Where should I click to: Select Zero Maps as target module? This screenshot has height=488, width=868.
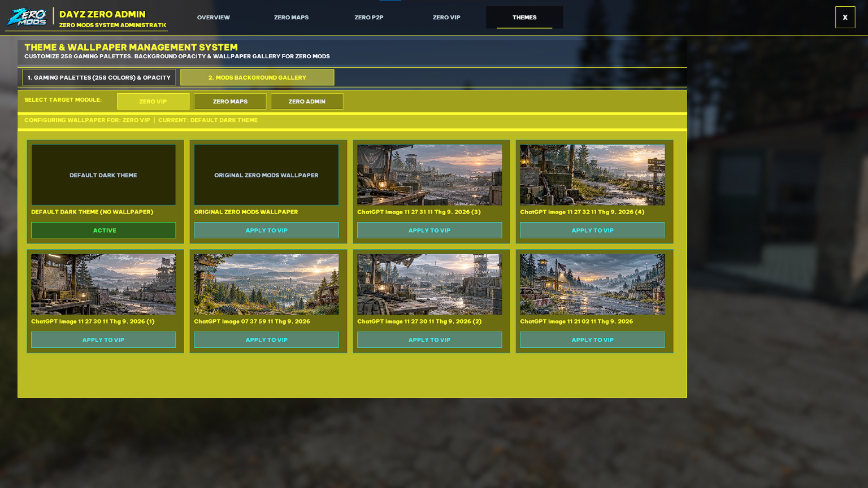230,102
